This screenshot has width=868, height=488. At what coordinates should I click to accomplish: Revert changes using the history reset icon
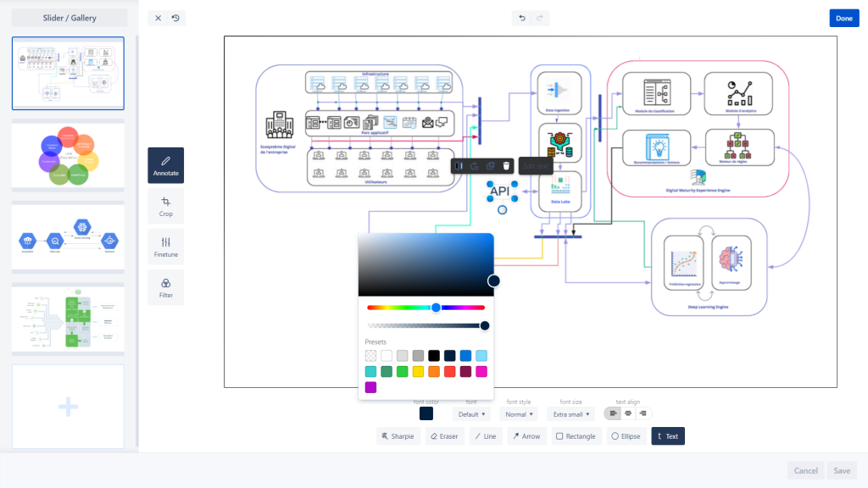pos(177,18)
